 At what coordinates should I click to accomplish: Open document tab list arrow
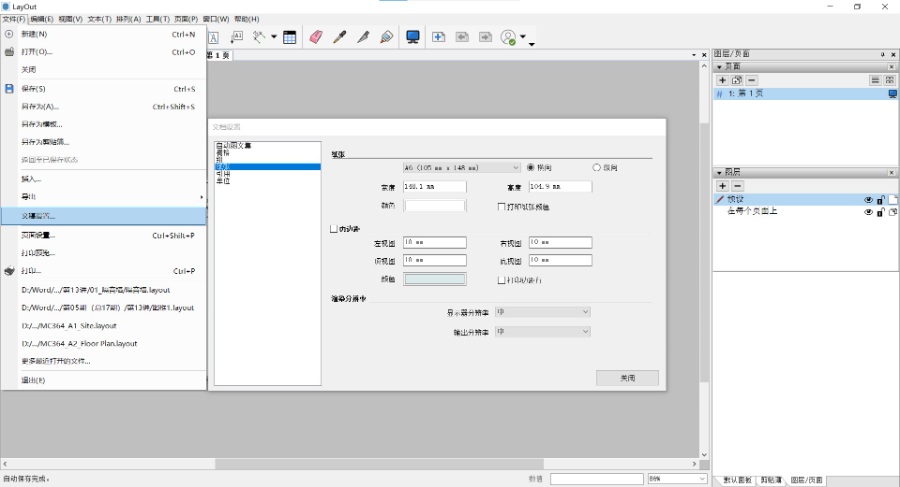click(x=693, y=55)
